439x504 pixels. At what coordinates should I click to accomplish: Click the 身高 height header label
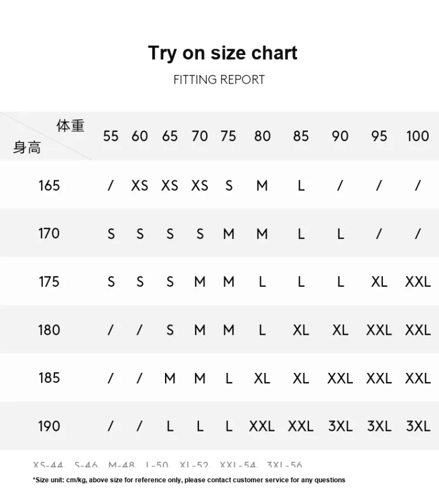pyautogui.click(x=27, y=148)
